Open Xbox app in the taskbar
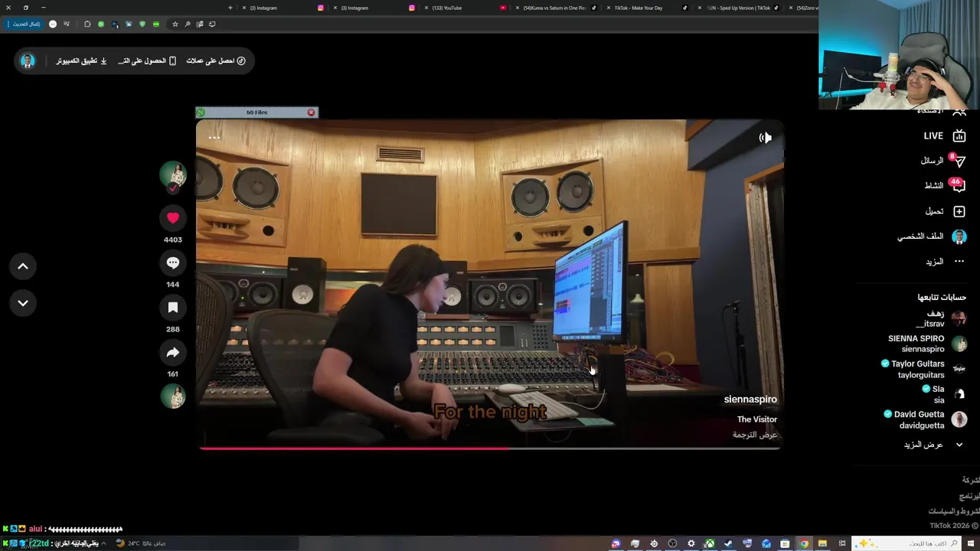The image size is (980, 551). pos(710,543)
